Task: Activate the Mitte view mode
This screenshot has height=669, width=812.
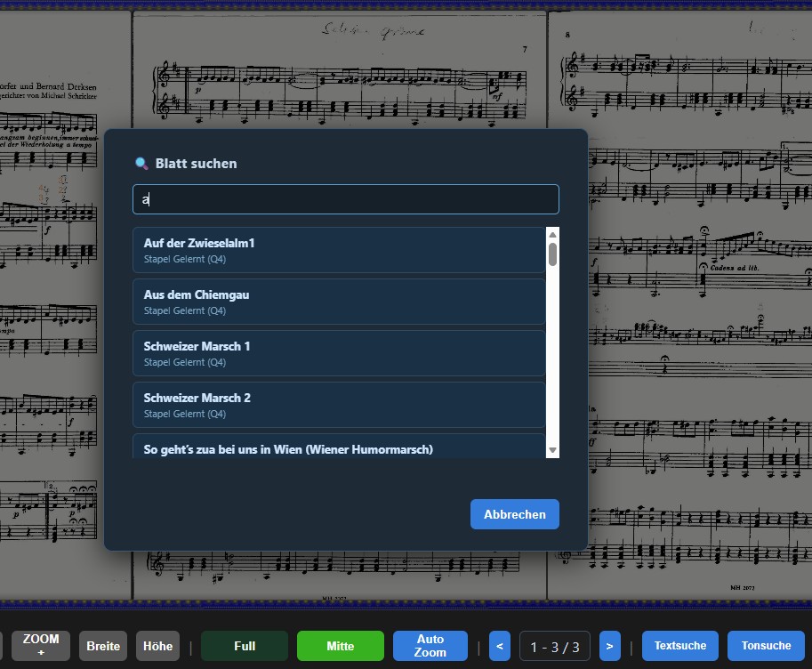Action: click(x=341, y=646)
